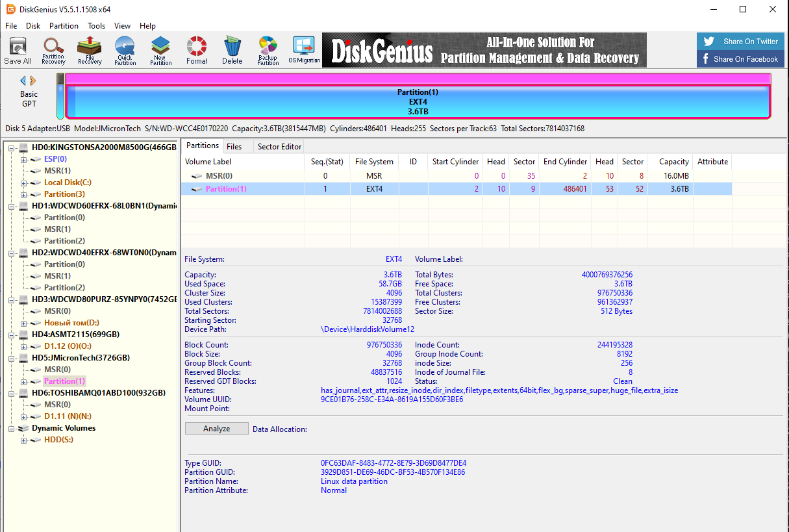Click the Share On Twitter button
The image size is (789, 532).
pyautogui.click(x=740, y=42)
